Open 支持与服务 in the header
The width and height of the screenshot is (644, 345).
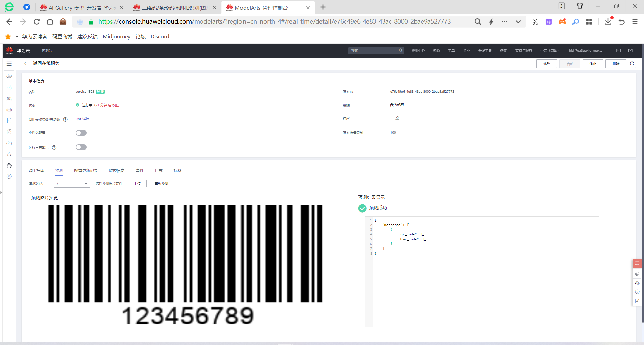[524, 51]
